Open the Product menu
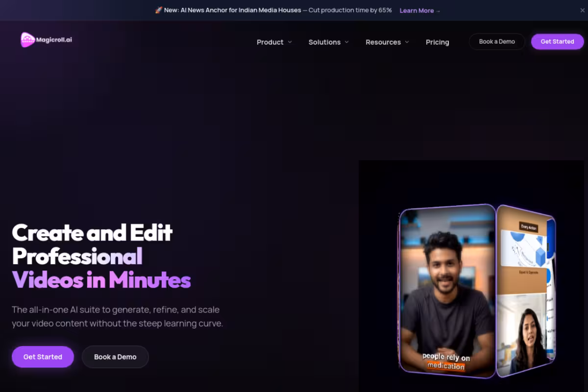The width and height of the screenshot is (588, 392). (x=274, y=42)
